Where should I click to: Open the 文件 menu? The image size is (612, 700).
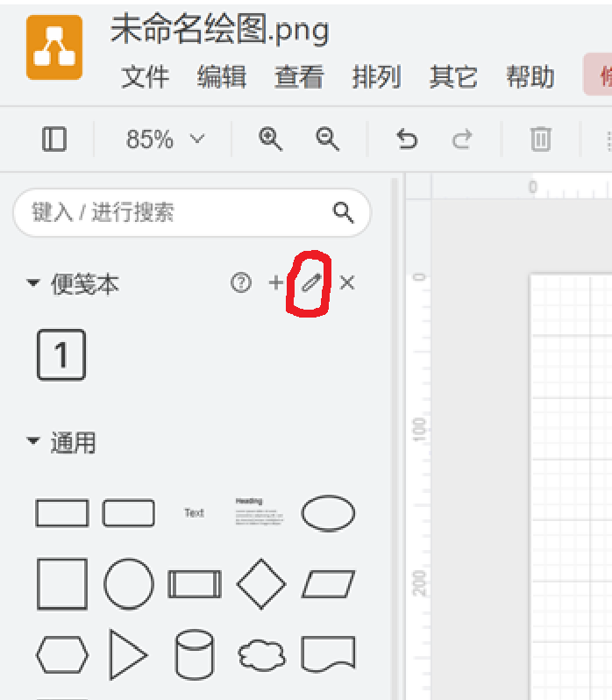tap(145, 77)
